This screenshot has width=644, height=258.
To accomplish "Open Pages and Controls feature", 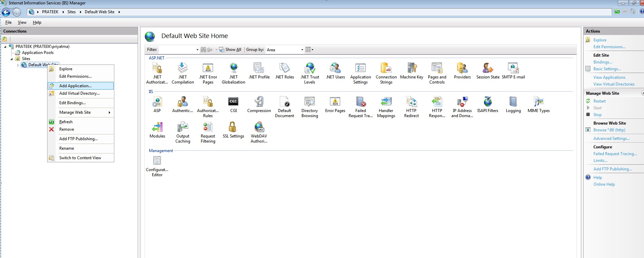I will coord(437,73).
